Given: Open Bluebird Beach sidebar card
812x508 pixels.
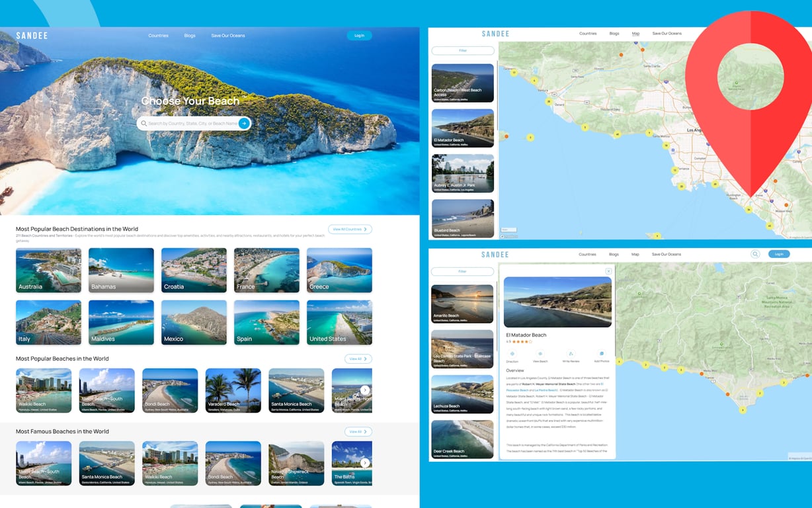Looking at the screenshot, I should coord(463,218).
